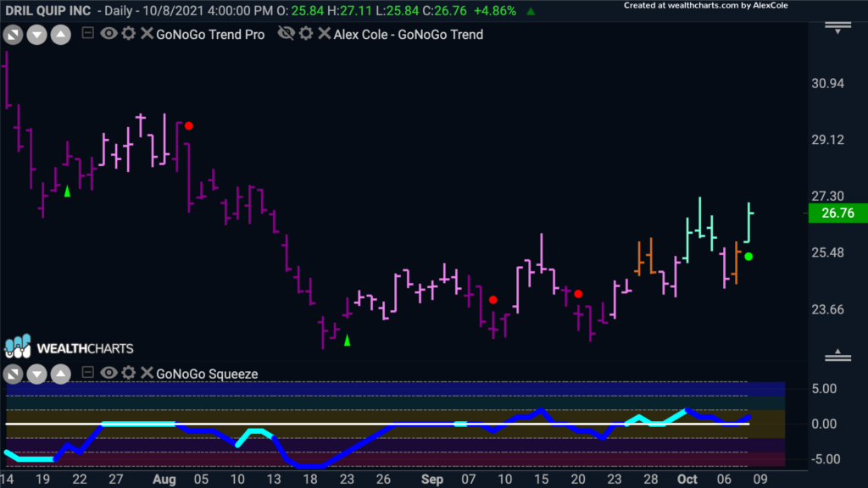Click the 30.94 price axis label

coord(827,84)
